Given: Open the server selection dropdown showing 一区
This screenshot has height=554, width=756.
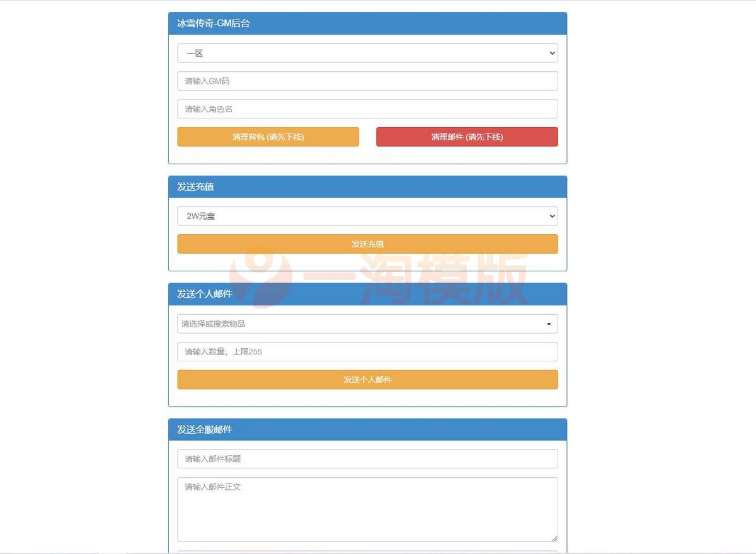Looking at the screenshot, I should click(367, 53).
